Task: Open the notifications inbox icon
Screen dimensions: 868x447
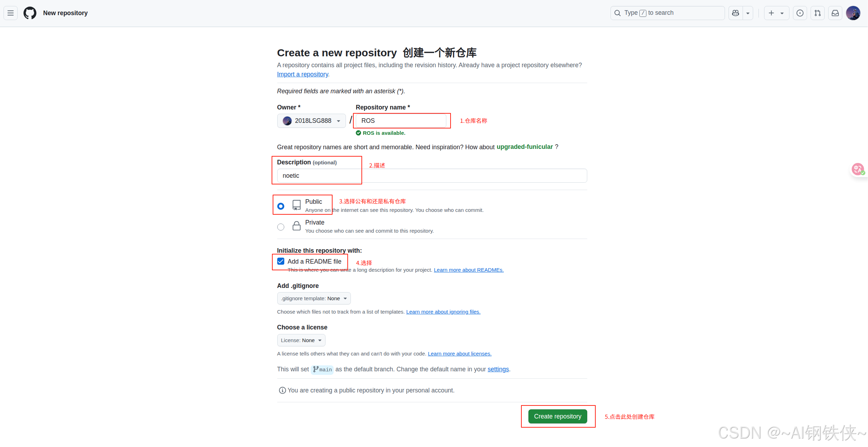Action: pyautogui.click(x=835, y=13)
